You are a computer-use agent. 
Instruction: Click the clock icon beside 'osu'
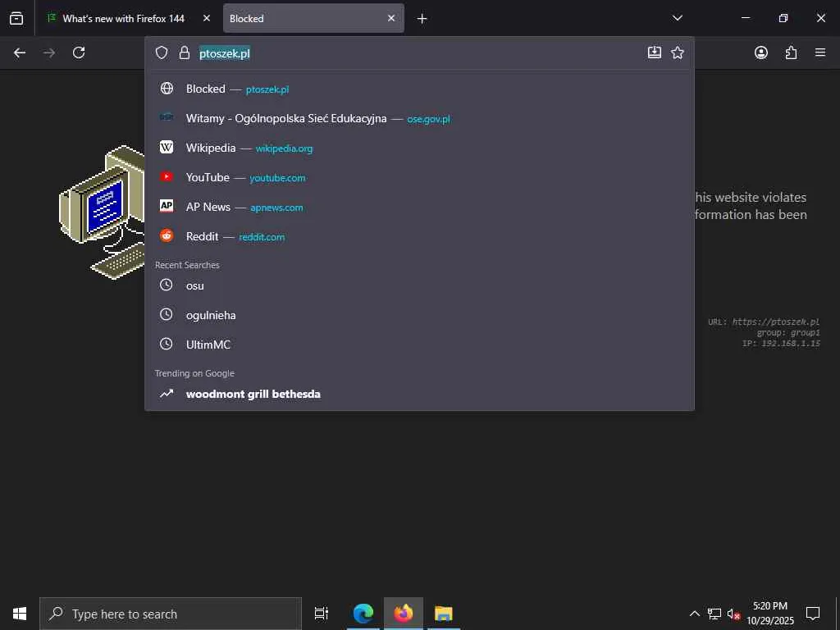(167, 285)
